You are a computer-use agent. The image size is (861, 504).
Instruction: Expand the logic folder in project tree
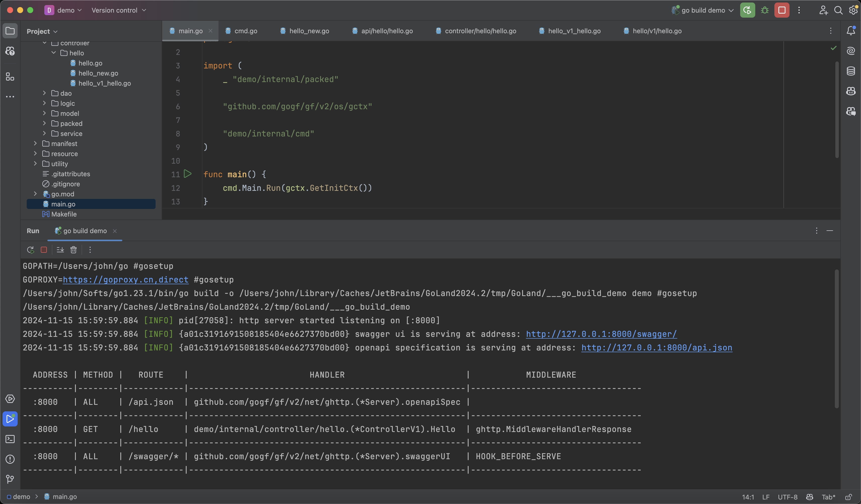45,103
